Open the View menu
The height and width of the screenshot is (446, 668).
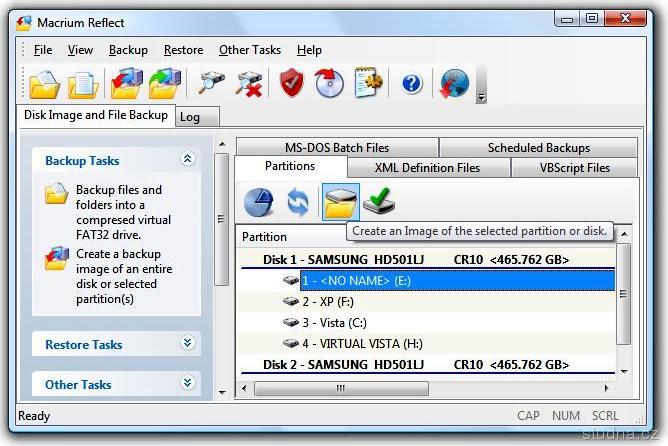coord(80,50)
